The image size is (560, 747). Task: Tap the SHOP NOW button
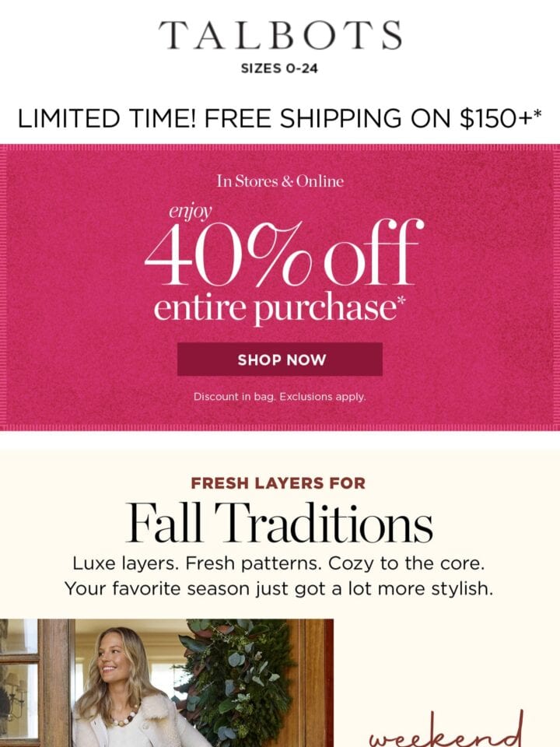(280, 359)
